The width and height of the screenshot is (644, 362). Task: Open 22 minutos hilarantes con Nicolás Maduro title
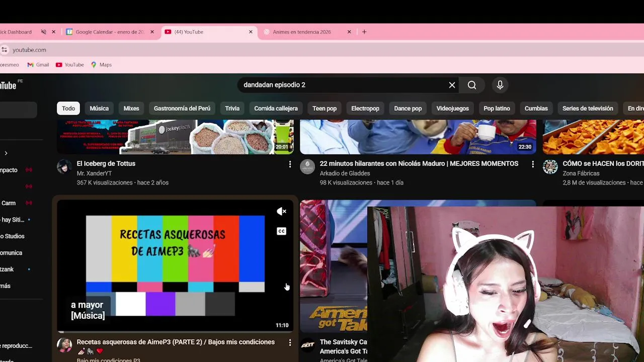click(x=419, y=163)
